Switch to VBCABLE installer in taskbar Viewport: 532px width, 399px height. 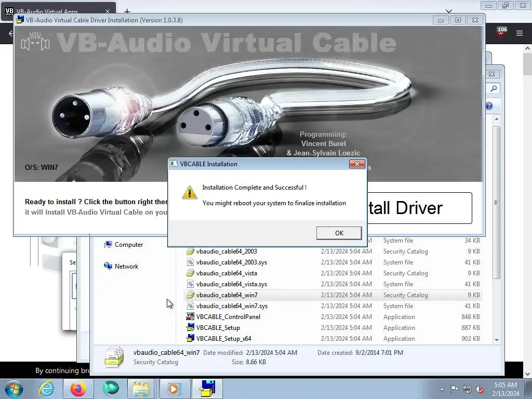pyautogui.click(x=207, y=389)
